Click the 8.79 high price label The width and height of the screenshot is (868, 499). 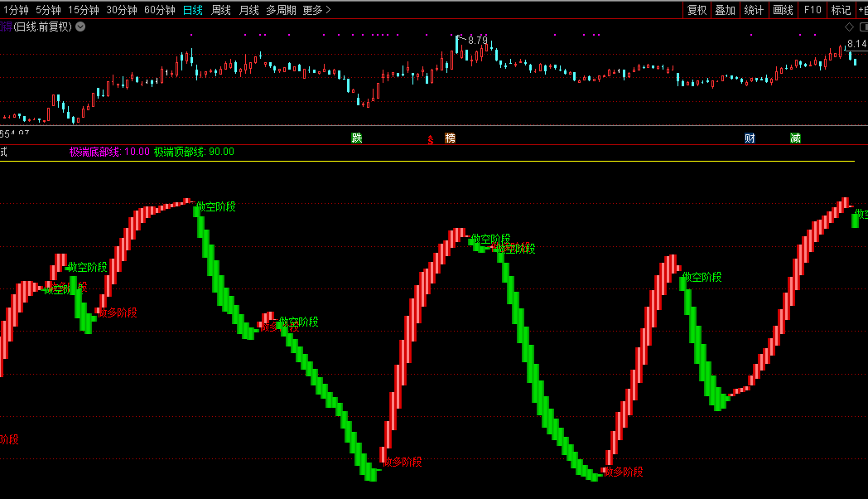[477, 40]
